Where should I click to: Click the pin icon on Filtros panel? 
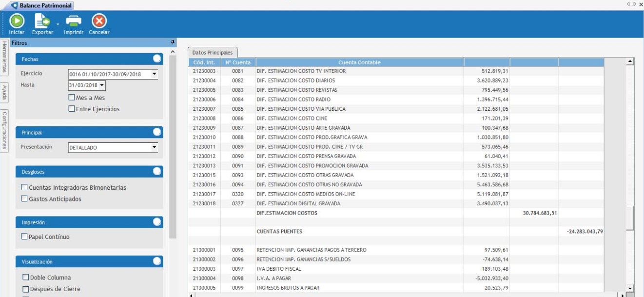[173, 43]
